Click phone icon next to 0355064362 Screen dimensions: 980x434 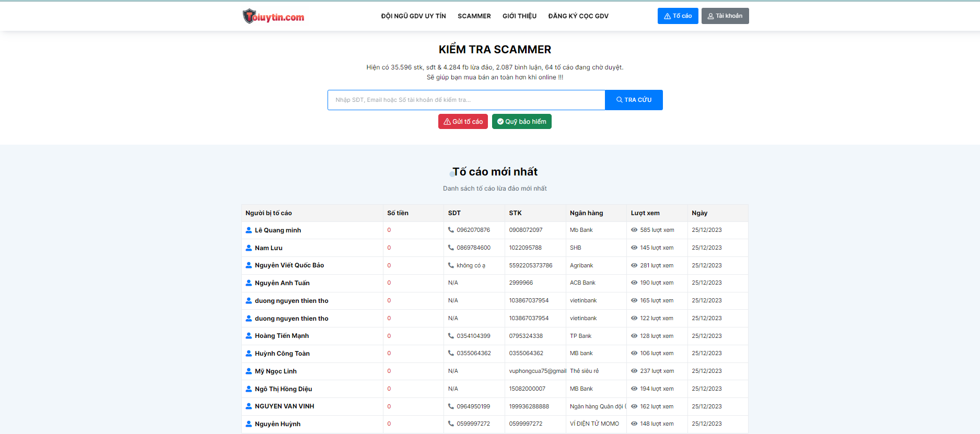(451, 353)
